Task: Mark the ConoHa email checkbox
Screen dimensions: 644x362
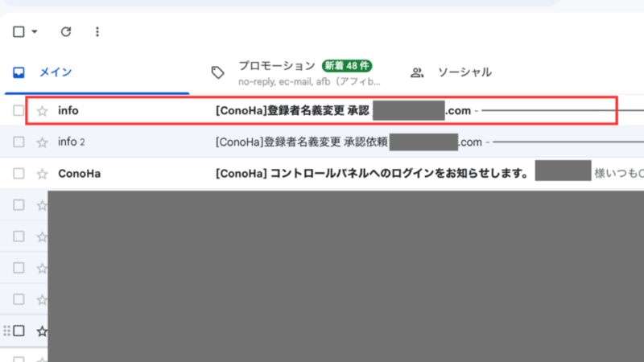Action: point(19,174)
